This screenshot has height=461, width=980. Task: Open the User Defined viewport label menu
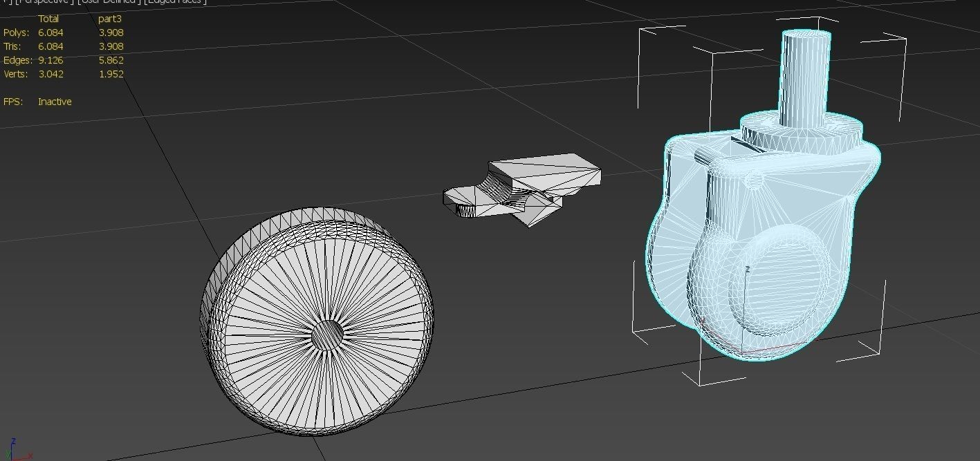110,2
